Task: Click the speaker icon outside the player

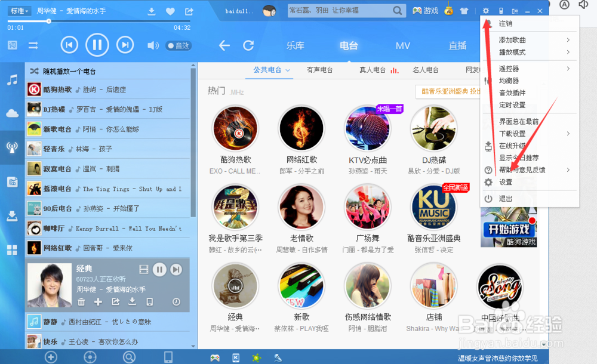Action: (583, 5)
